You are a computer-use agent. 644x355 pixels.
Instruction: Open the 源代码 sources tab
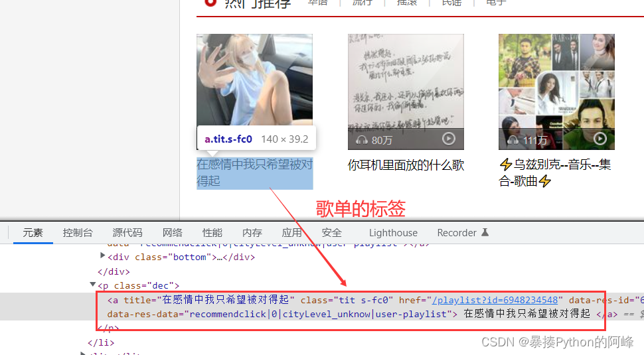point(127,233)
